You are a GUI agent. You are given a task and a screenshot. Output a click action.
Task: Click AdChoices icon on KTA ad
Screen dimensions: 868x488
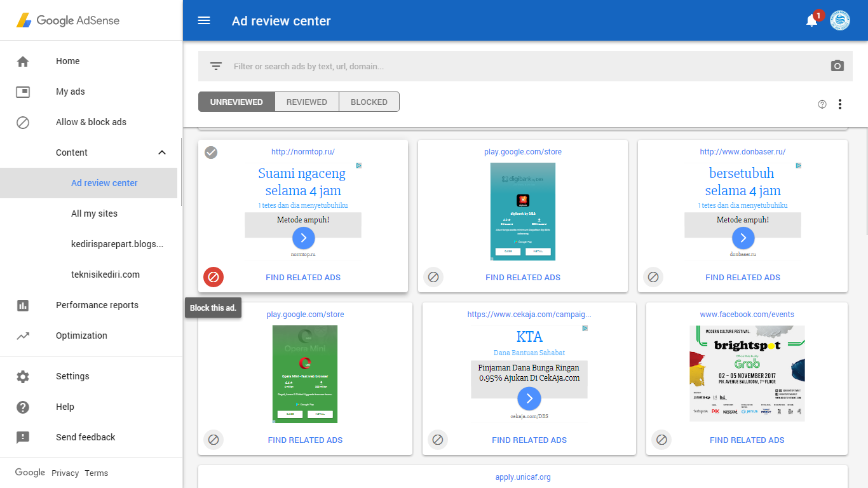(x=585, y=328)
